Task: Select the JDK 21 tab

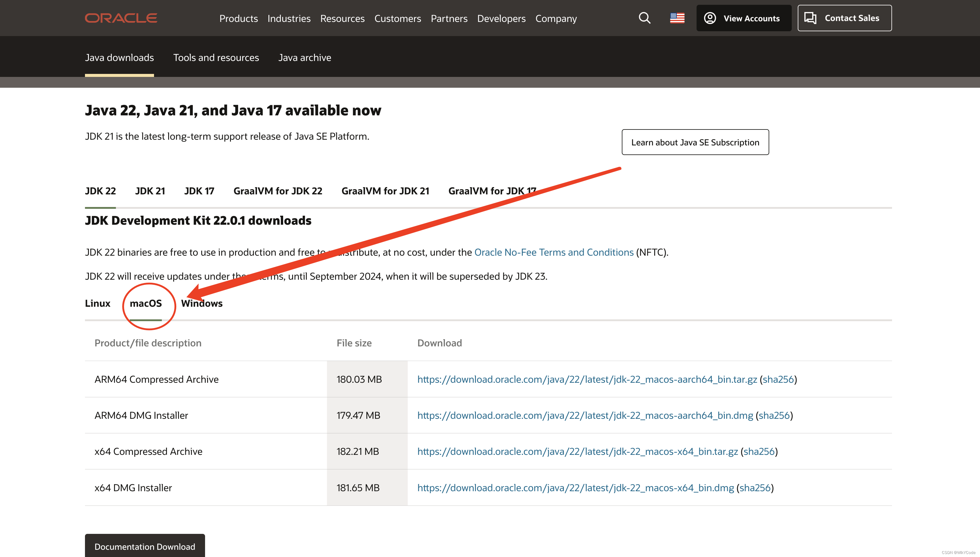Action: [x=150, y=191]
